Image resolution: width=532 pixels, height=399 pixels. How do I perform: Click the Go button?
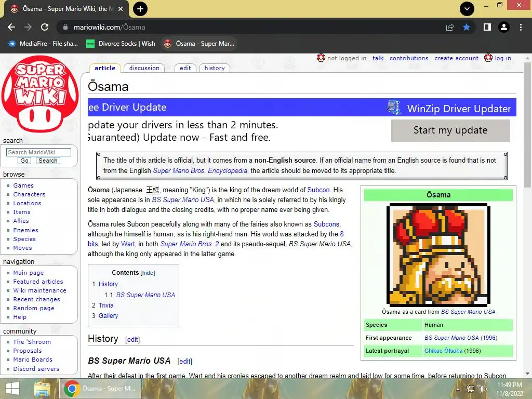click(24, 161)
